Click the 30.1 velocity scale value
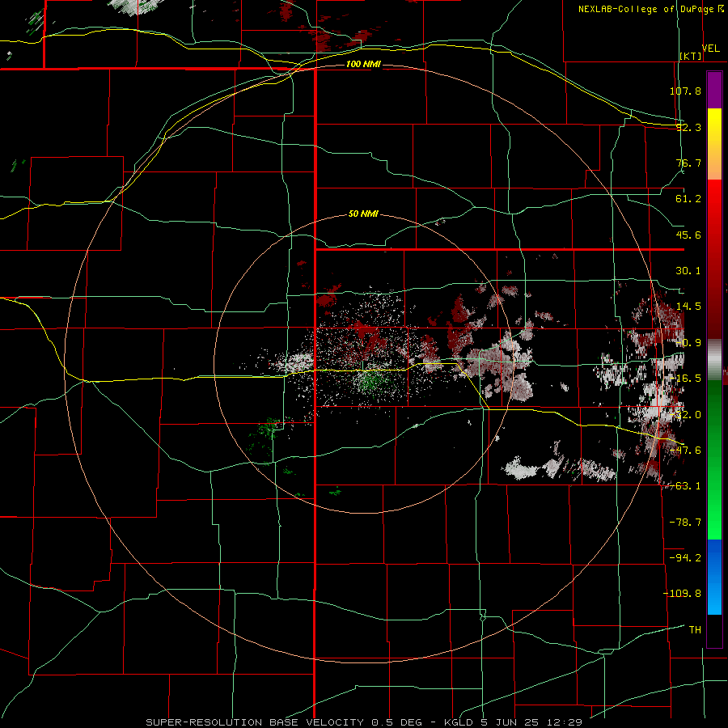728x728 pixels. [x=688, y=271]
